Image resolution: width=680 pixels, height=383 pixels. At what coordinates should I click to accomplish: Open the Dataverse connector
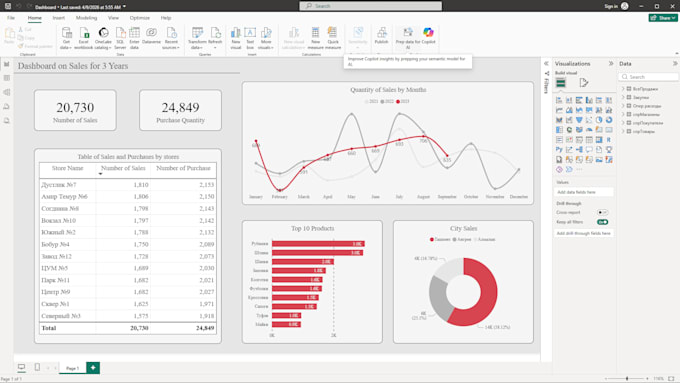click(x=151, y=35)
